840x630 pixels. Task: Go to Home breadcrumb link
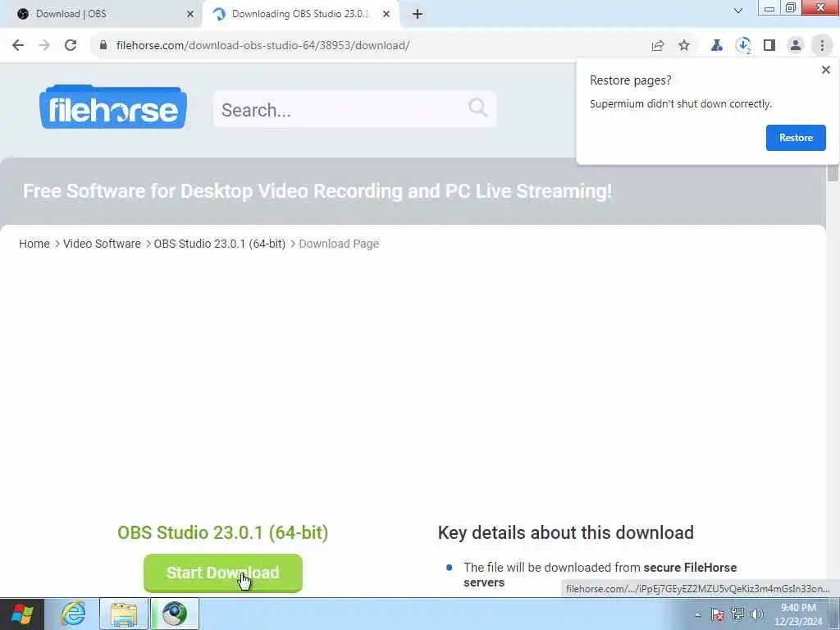pyautogui.click(x=34, y=244)
